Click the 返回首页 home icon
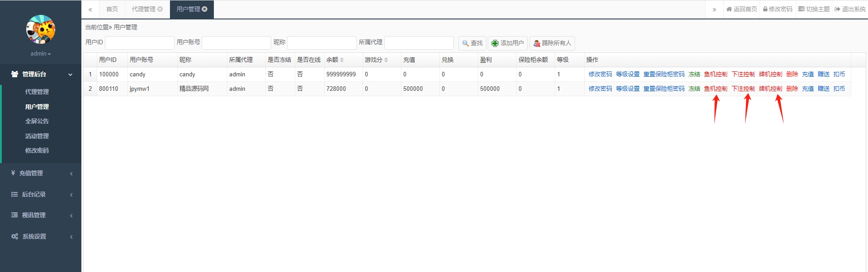 coord(729,9)
